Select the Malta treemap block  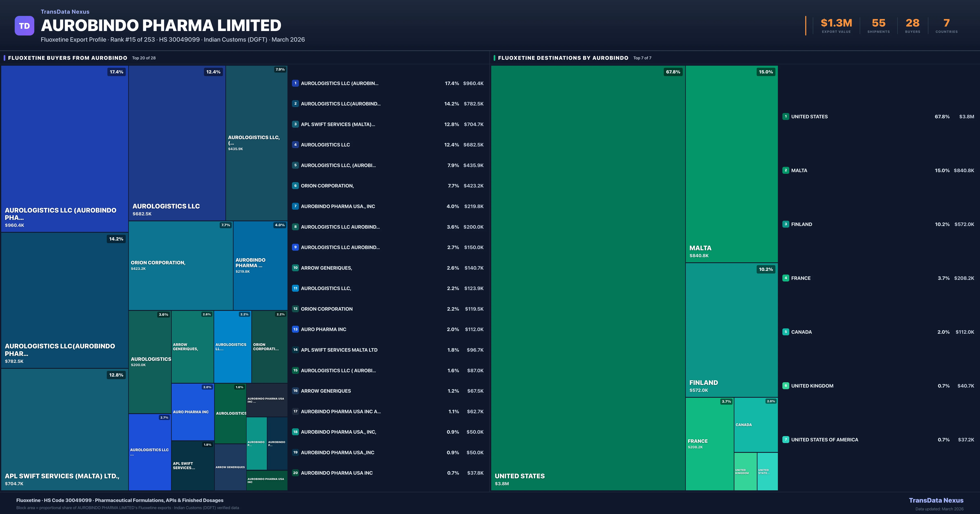pyautogui.click(x=731, y=163)
